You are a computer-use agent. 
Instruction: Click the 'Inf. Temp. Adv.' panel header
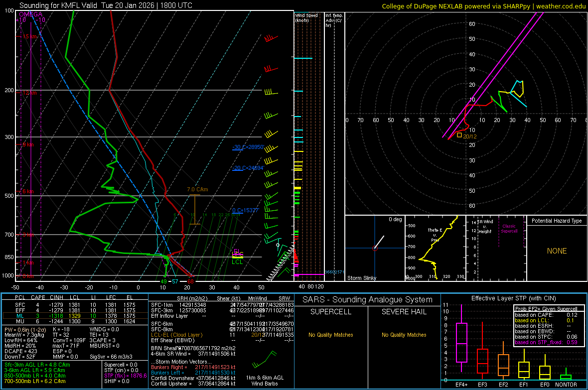pos(333,20)
